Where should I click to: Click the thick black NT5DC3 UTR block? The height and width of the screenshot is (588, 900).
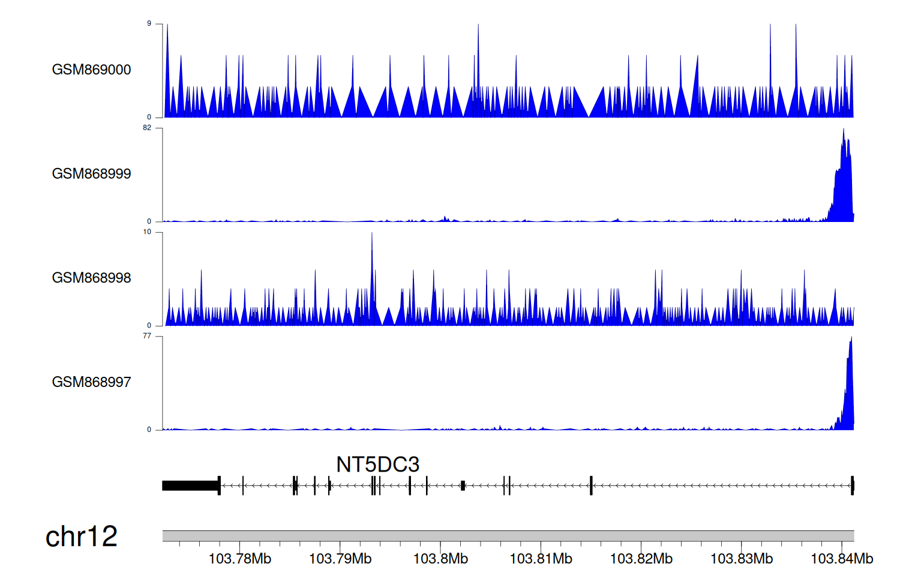click(x=190, y=485)
